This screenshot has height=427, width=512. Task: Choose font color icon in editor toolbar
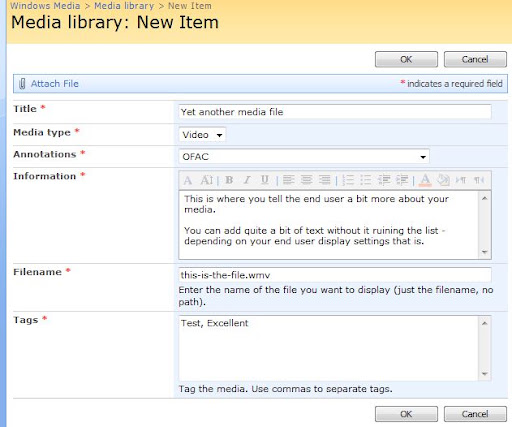[x=425, y=180]
